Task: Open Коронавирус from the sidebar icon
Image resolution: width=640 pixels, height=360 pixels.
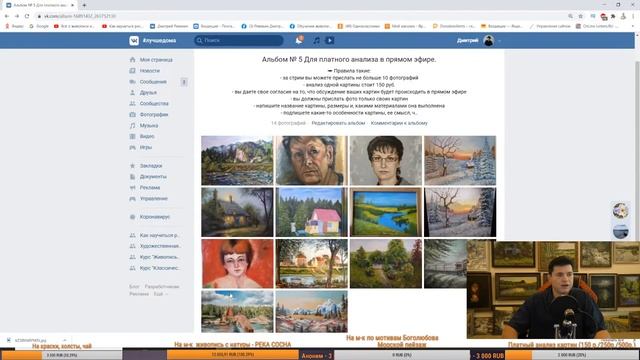Action: coord(132,217)
